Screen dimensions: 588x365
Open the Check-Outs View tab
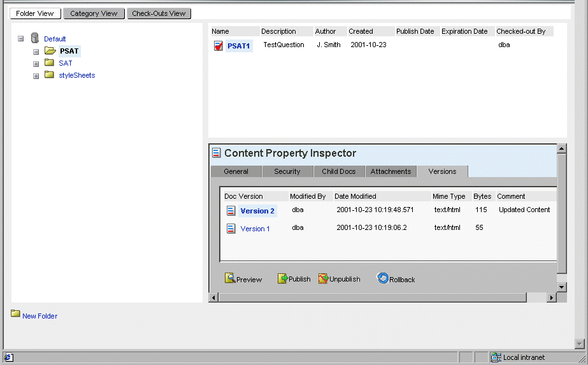coord(159,13)
